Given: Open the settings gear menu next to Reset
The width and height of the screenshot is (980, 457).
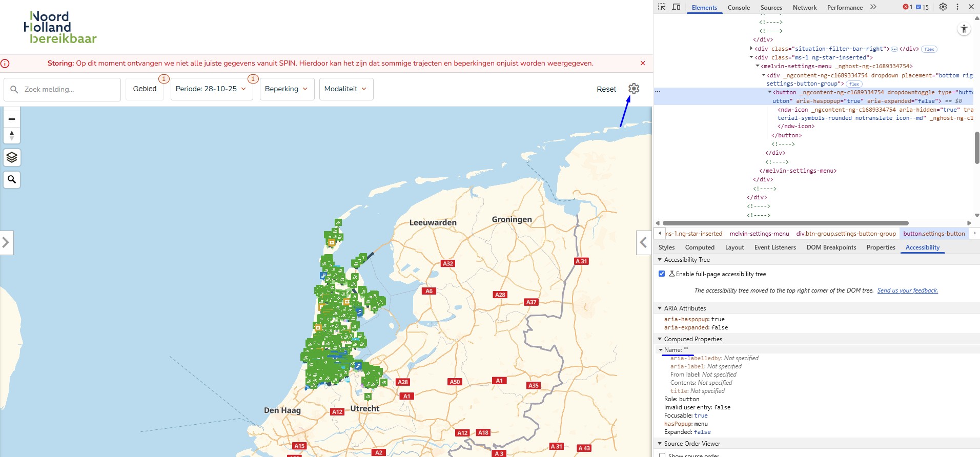Looking at the screenshot, I should pyautogui.click(x=634, y=89).
